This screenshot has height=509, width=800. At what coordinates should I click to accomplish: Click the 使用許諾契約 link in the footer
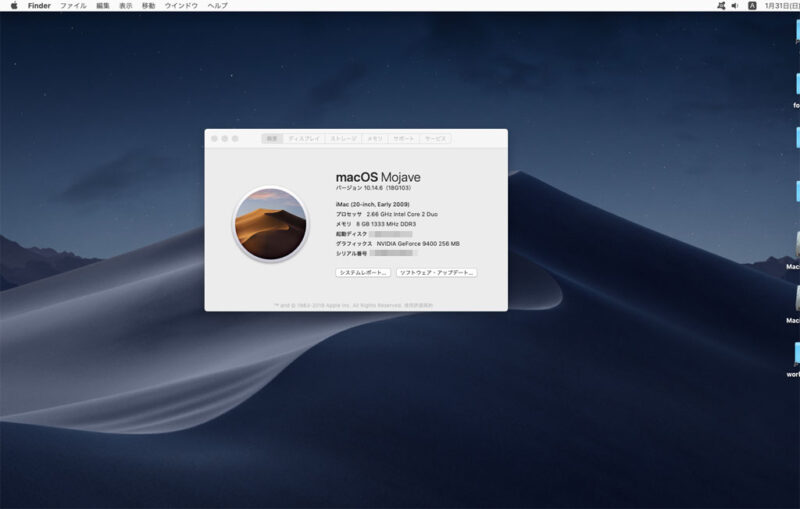(418, 306)
